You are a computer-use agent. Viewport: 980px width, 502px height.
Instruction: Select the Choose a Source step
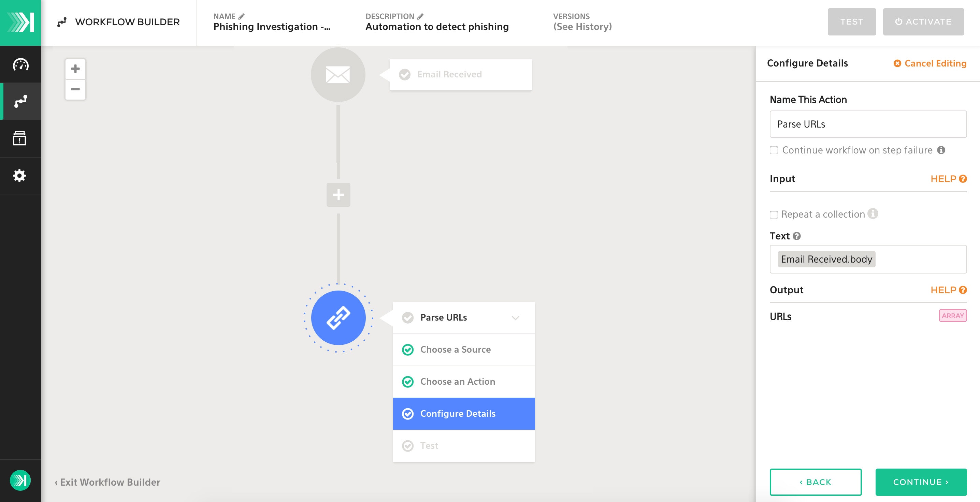click(x=455, y=350)
